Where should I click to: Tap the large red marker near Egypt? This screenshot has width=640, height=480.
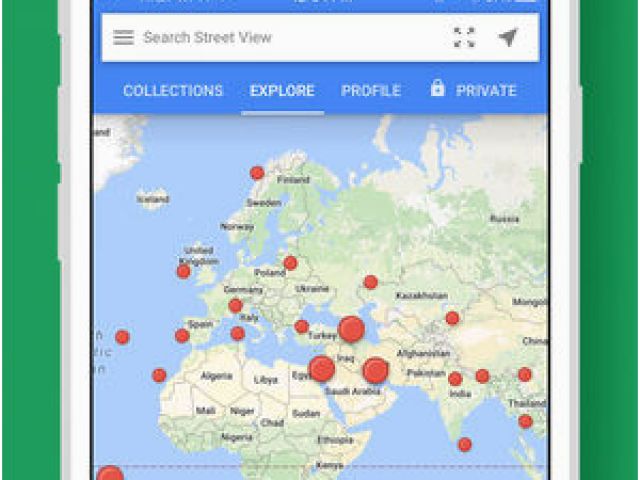click(322, 369)
